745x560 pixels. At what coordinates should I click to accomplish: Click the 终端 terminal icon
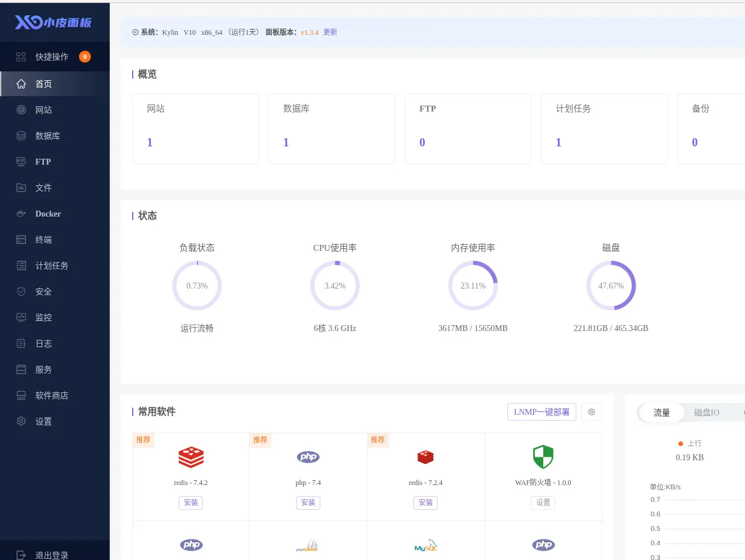click(21, 240)
